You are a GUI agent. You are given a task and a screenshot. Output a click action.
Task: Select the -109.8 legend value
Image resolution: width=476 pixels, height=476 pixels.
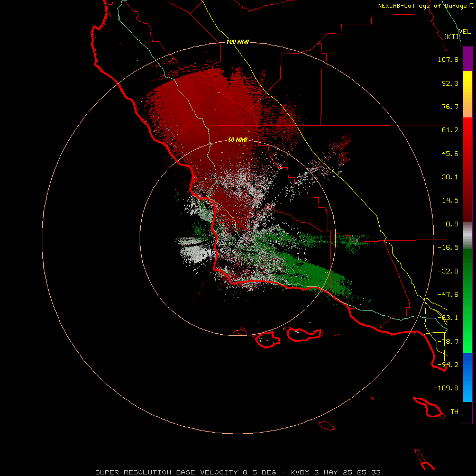446,388
